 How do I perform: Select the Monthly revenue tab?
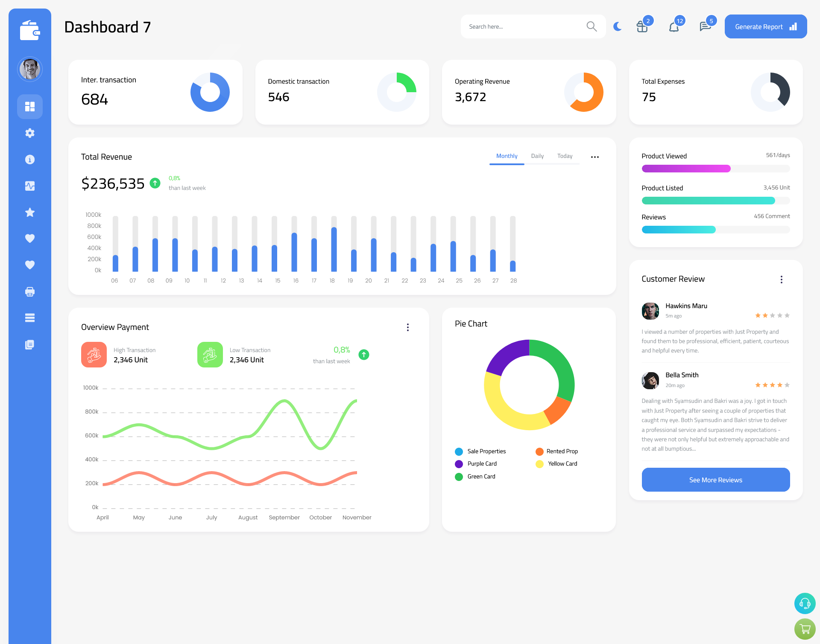pos(507,156)
